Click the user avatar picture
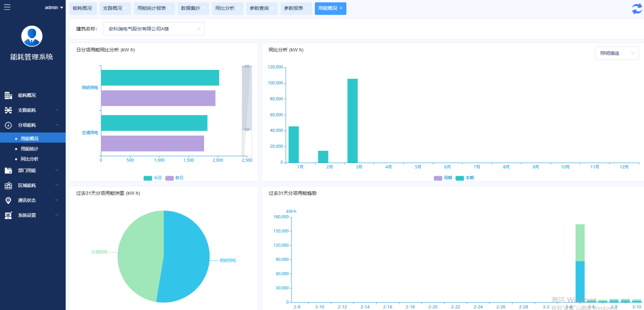This screenshot has height=310, width=644. [32, 36]
